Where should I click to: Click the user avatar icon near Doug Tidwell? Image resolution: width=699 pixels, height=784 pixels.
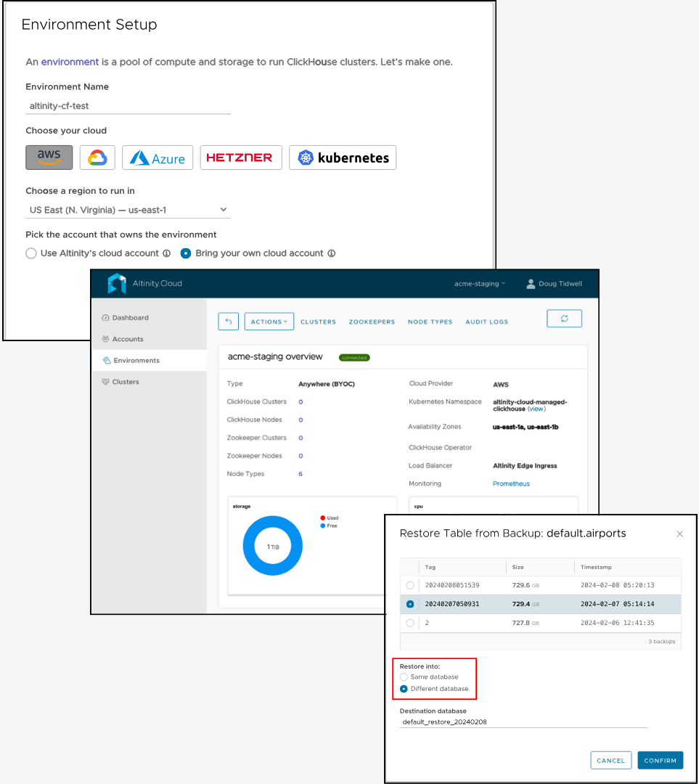531,284
